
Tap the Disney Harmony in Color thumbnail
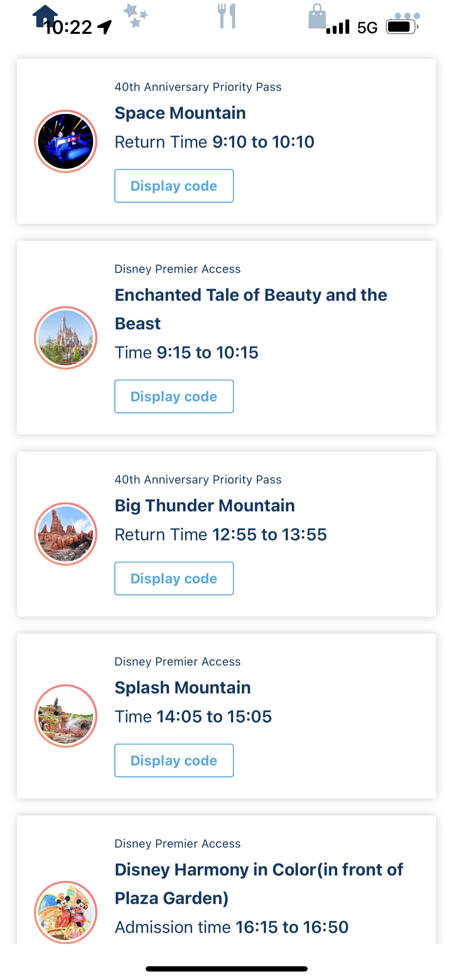(x=66, y=912)
